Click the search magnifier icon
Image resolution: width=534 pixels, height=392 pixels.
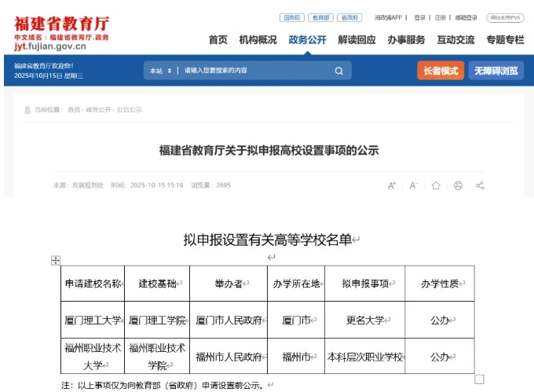click(x=338, y=71)
